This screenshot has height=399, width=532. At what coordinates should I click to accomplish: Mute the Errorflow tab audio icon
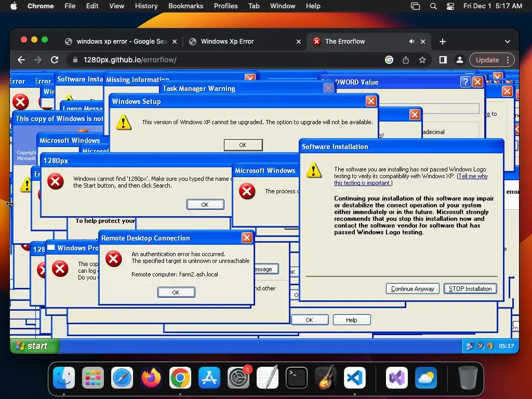point(411,42)
